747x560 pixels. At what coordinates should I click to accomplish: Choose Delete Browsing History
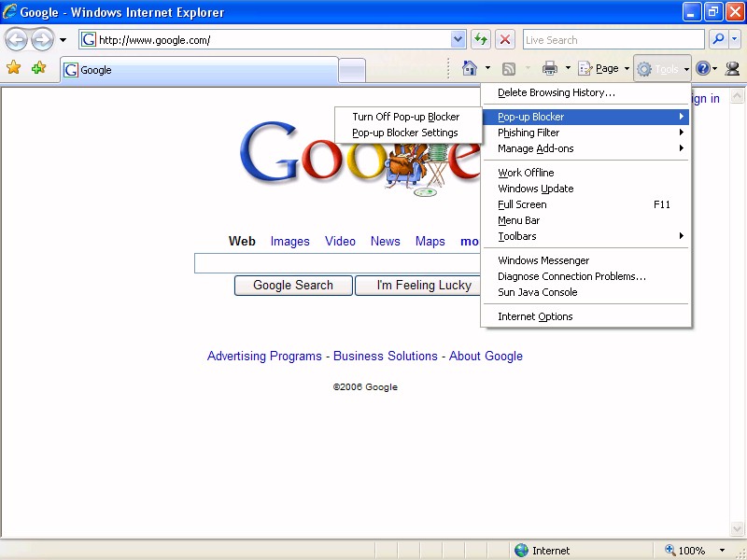coord(586,92)
